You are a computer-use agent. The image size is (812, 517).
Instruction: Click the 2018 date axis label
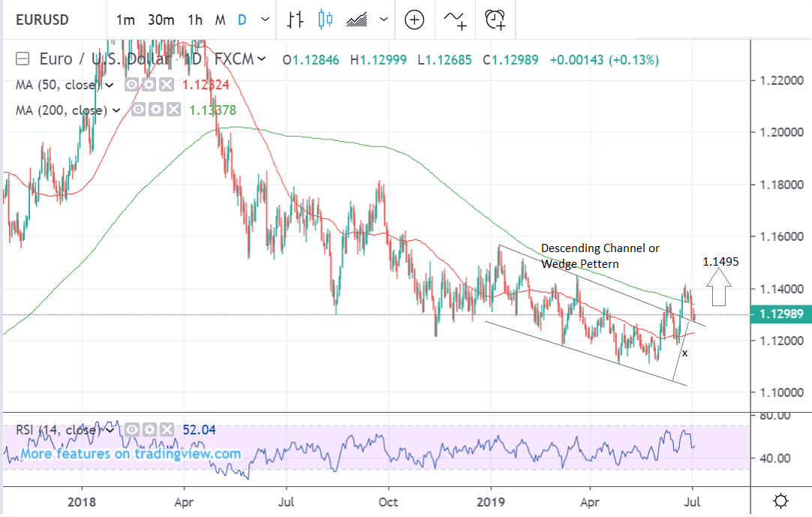click(x=82, y=502)
